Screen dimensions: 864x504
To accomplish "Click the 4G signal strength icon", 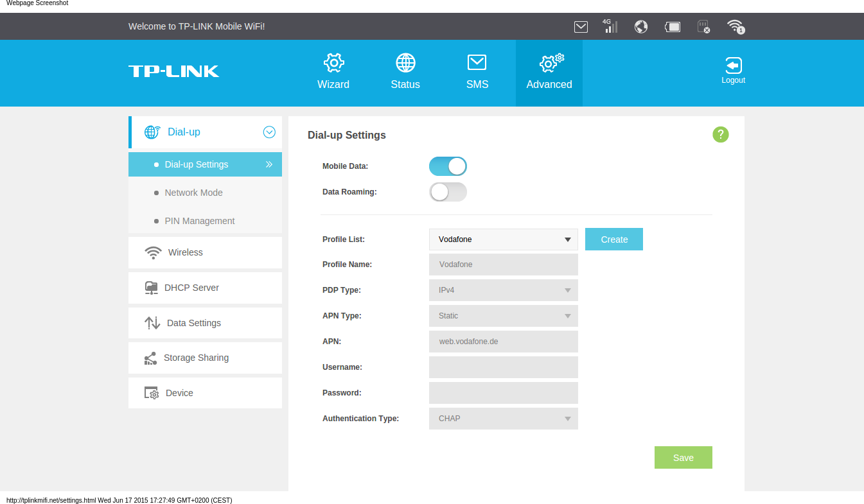I will [x=610, y=26].
